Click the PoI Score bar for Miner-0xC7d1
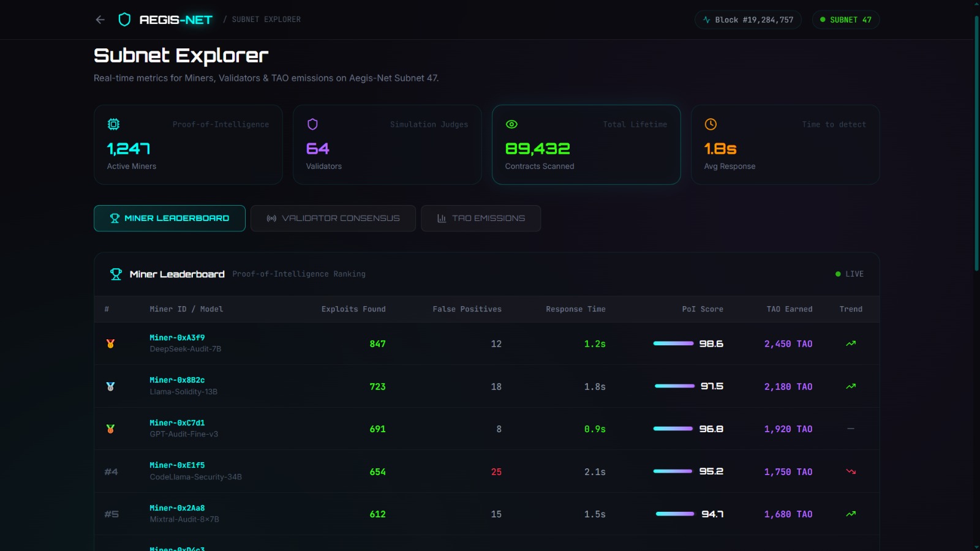This screenshot has height=551, width=980. coord(673,429)
